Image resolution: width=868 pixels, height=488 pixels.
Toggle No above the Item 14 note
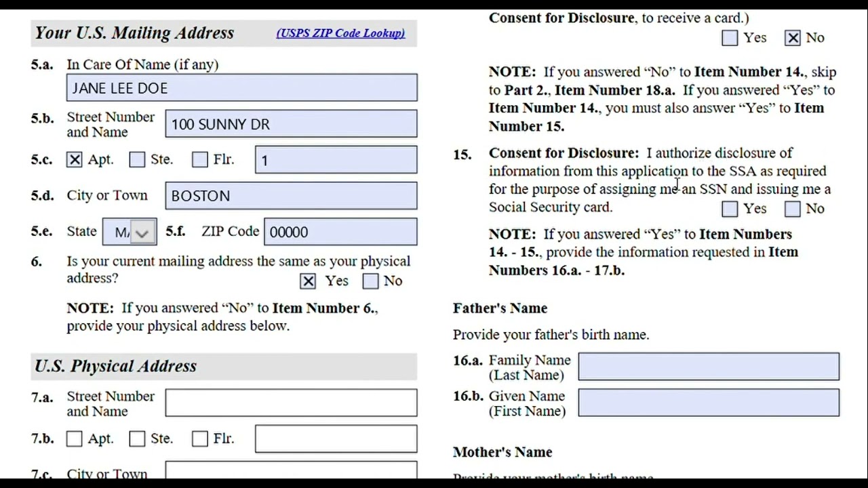point(793,39)
